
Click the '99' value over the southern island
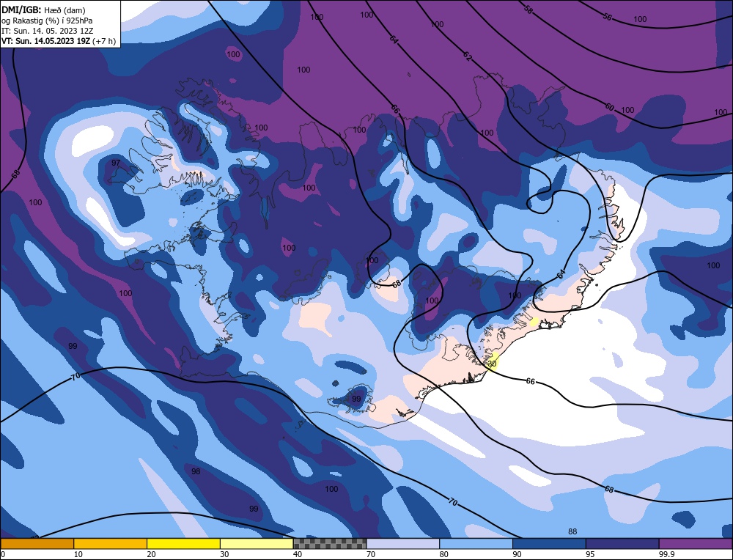(x=356, y=399)
